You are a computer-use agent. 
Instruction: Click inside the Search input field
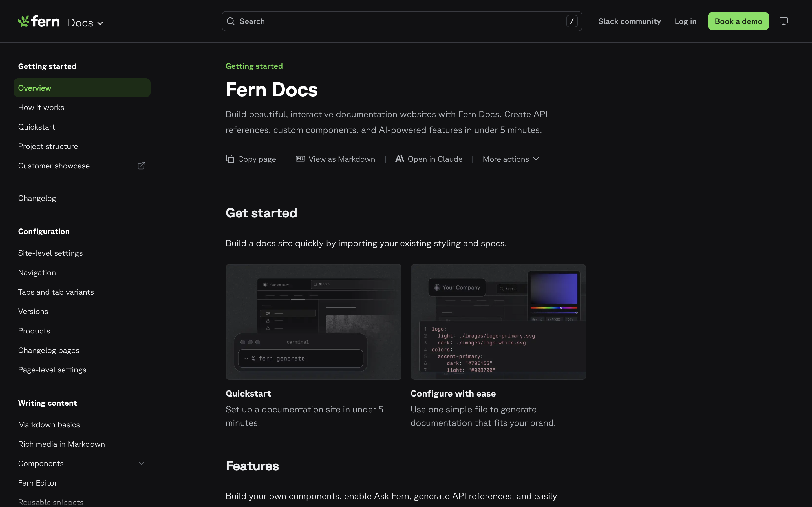(369, 21)
